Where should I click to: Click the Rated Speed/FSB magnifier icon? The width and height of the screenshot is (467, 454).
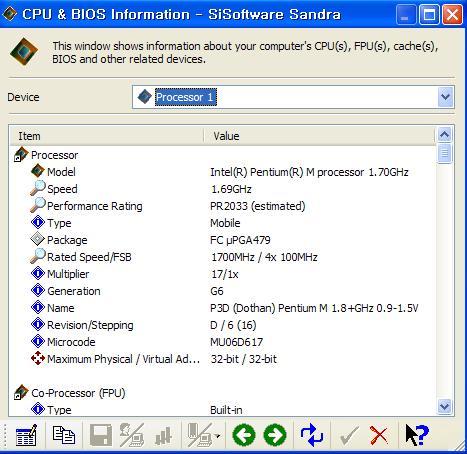pyautogui.click(x=37, y=256)
